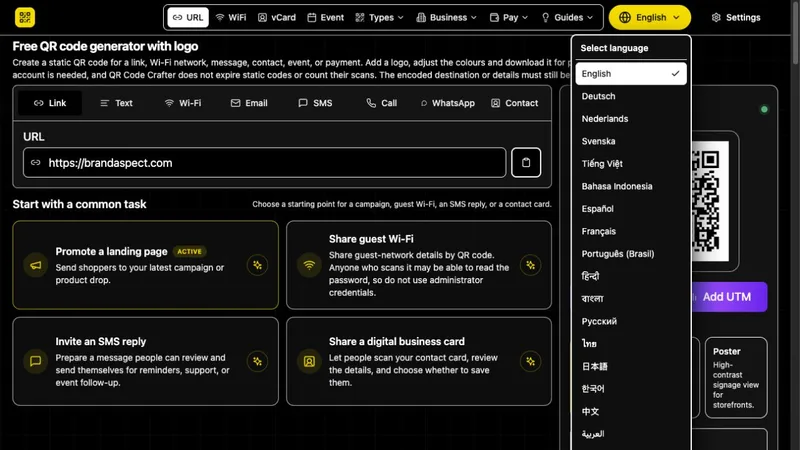Image resolution: width=800 pixels, height=450 pixels.
Task: Click link icon inside URL field
Action: coord(36,163)
